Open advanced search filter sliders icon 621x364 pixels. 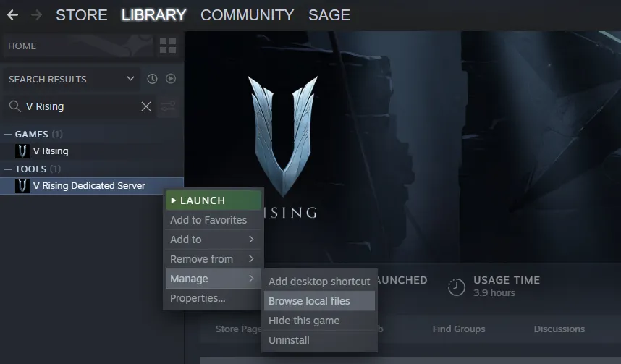coord(168,106)
